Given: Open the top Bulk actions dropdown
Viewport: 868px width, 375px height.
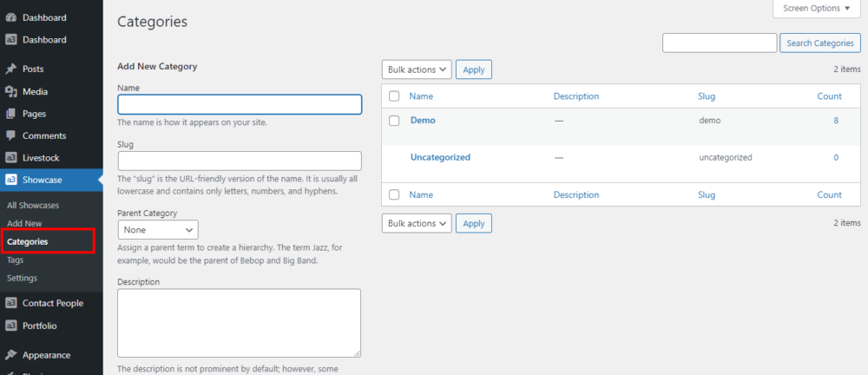Looking at the screenshot, I should 417,69.
